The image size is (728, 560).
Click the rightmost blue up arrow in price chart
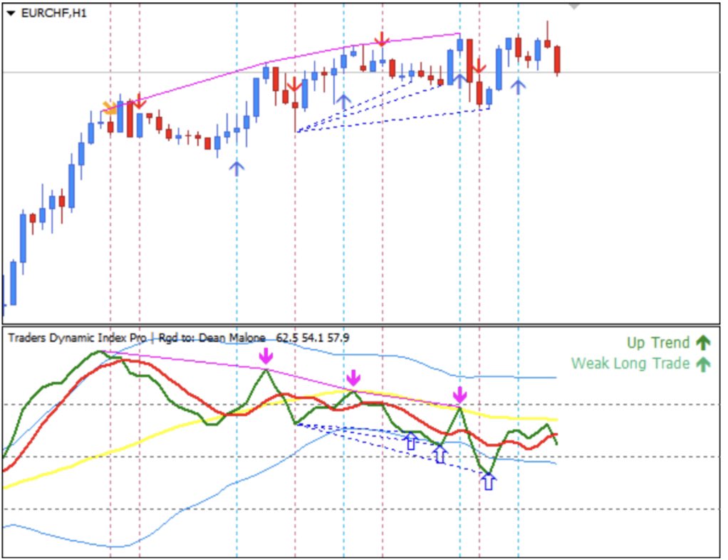click(518, 86)
